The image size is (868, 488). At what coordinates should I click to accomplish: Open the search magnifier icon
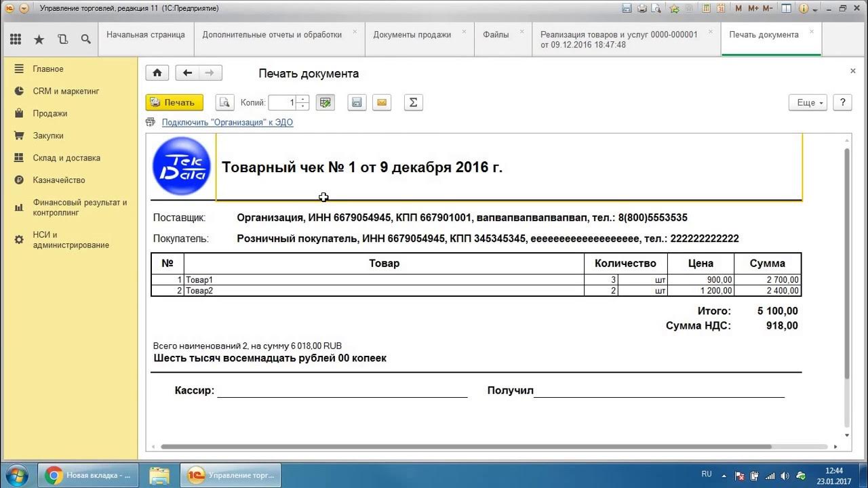coord(85,39)
